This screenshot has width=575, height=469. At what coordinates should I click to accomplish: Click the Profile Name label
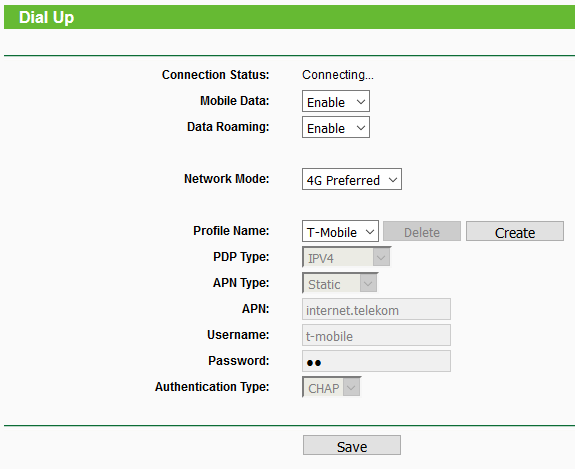(231, 231)
